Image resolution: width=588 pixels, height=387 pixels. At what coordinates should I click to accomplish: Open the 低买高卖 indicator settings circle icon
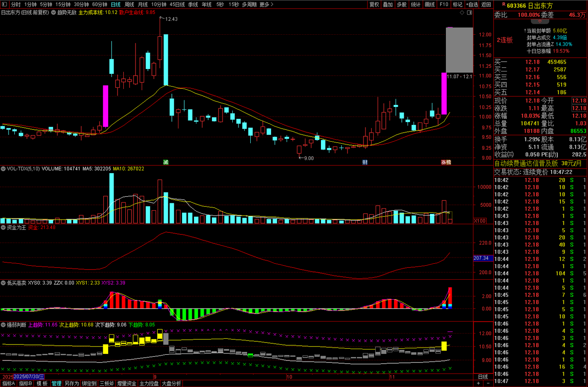[x=3, y=282]
